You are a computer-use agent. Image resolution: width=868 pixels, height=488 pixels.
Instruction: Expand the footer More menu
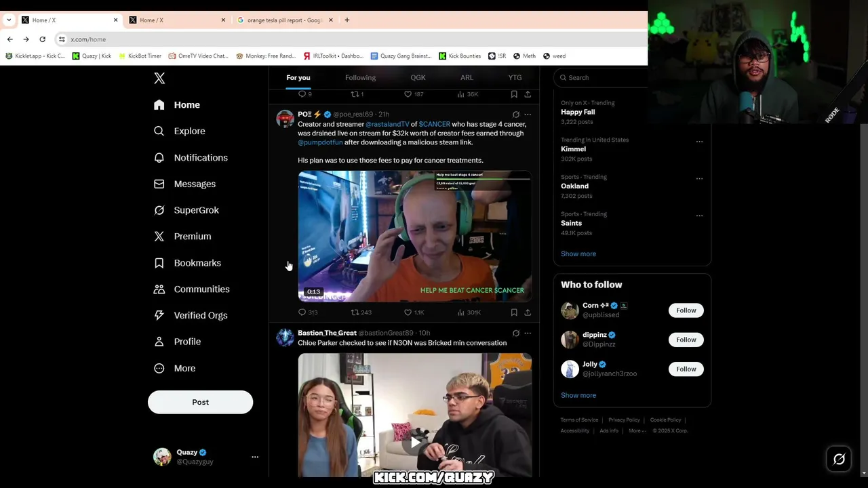[x=637, y=431]
